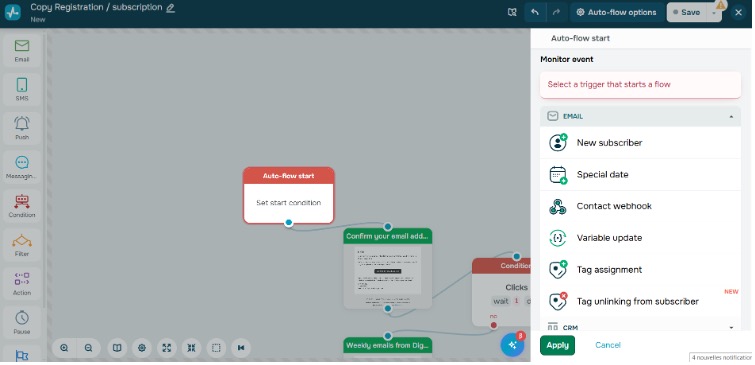Screen dimensions: 755x365
Task: Select the Variable update trigger
Action: [640, 238]
